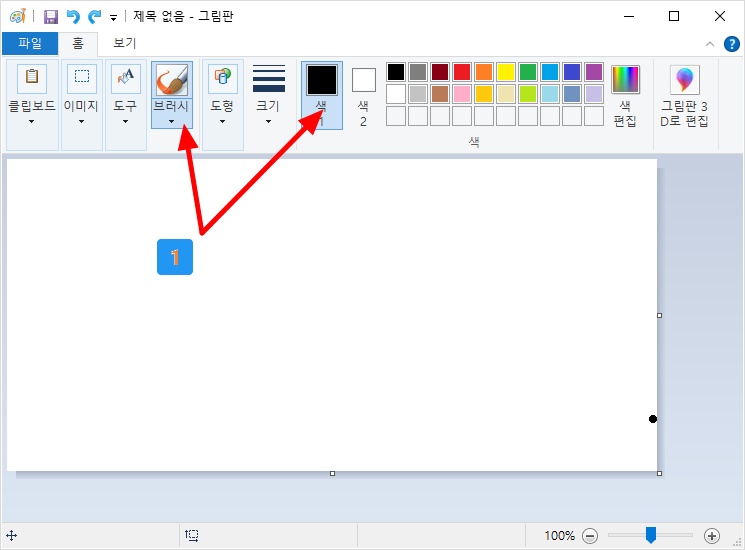The image size is (745, 550).
Task: Pick the brown palette swatch
Action: 440,94
